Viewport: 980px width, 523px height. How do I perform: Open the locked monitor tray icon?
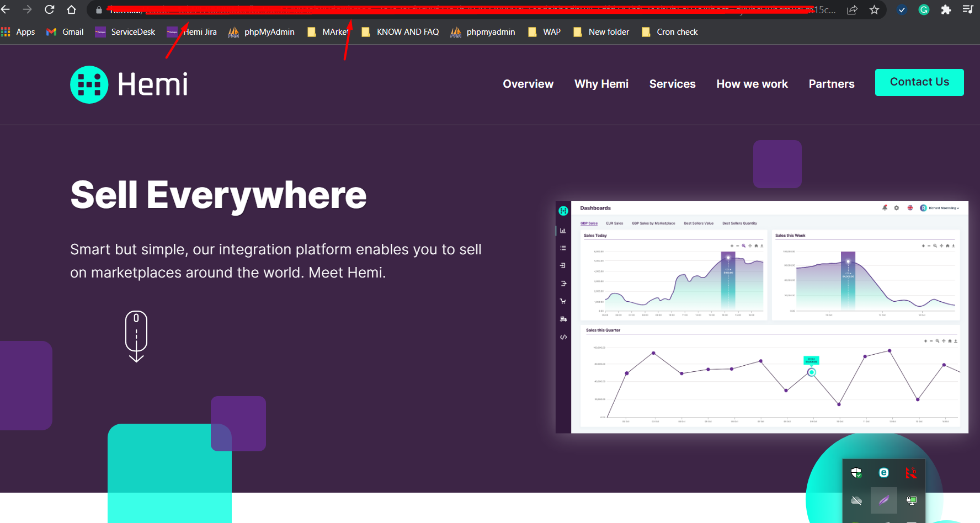[x=911, y=500]
